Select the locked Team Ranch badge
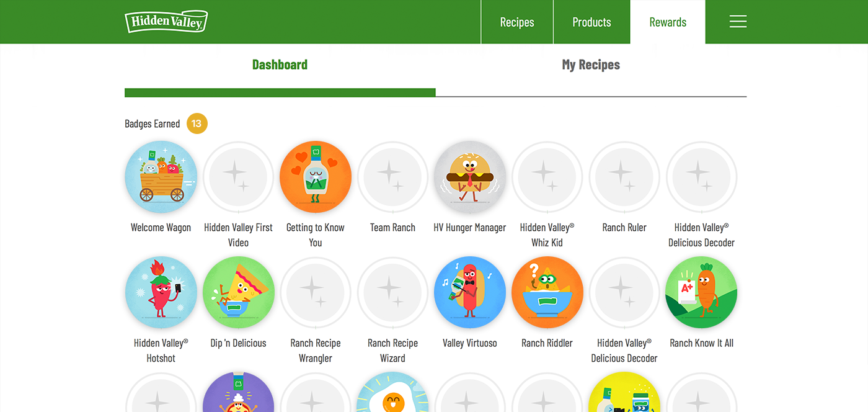The image size is (868, 412). click(x=392, y=177)
